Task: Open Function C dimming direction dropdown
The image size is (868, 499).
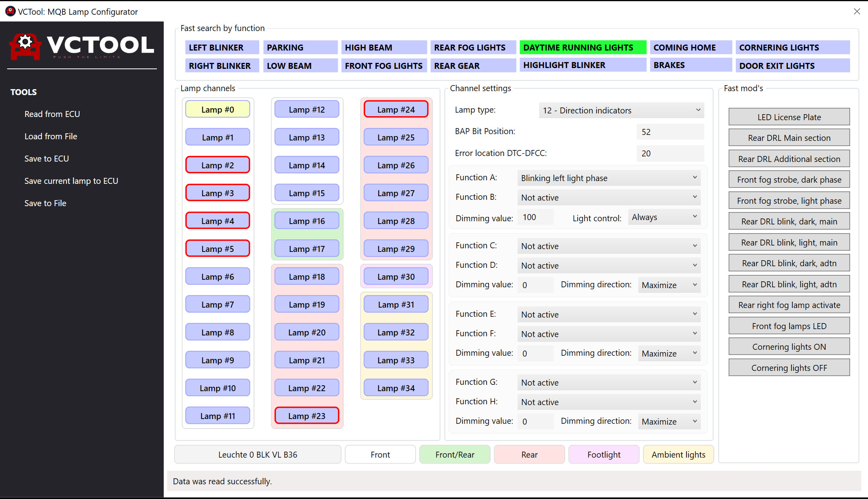Action: pos(669,285)
